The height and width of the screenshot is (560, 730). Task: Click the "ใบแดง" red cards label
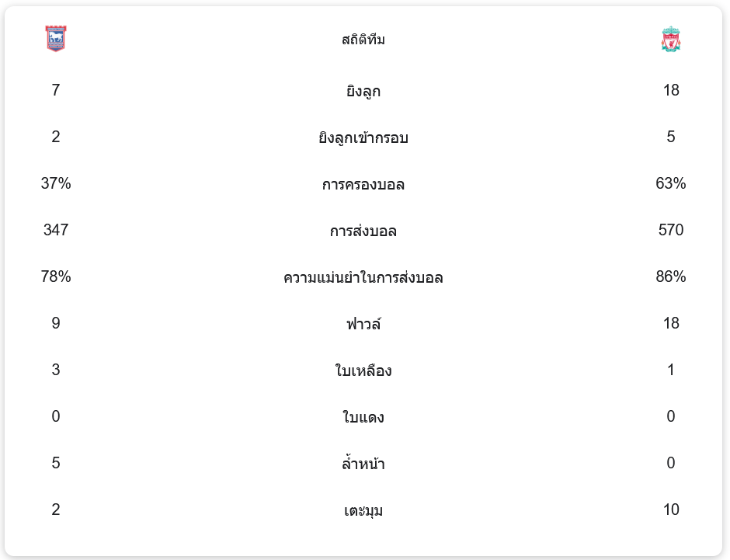click(363, 417)
